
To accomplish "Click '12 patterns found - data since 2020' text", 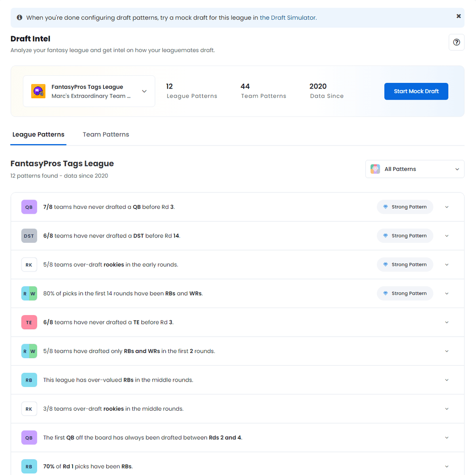I will [59, 176].
